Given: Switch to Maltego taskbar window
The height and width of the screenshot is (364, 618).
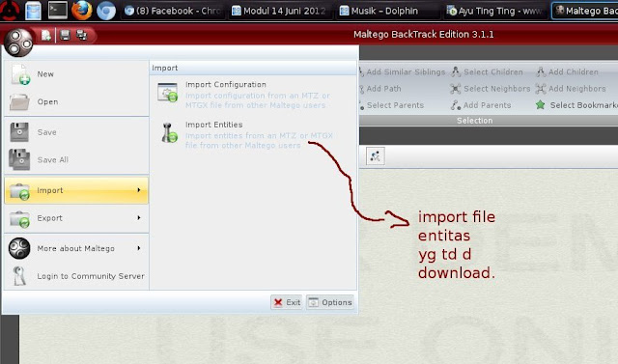Looking at the screenshot, I should (x=585, y=11).
